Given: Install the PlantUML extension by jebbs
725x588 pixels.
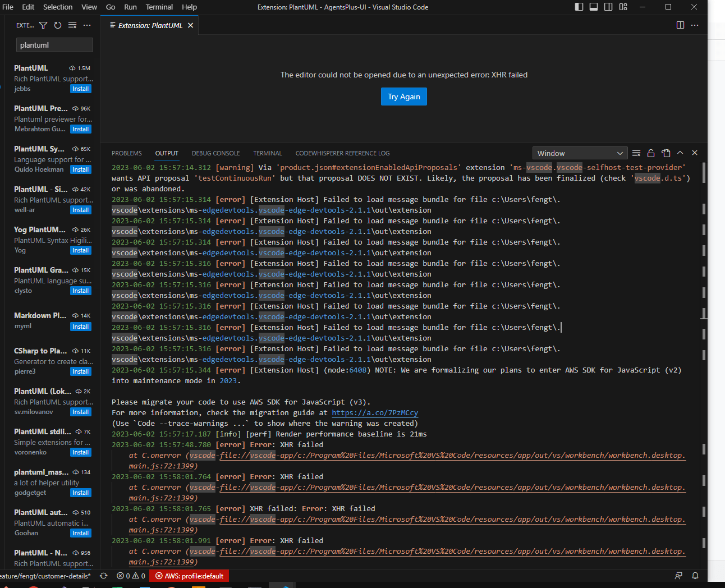Looking at the screenshot, I should 80,88.
